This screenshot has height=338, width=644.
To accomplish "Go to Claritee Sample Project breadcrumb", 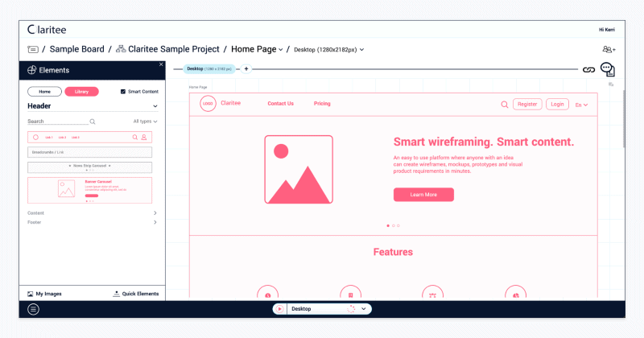I will 174,49.
